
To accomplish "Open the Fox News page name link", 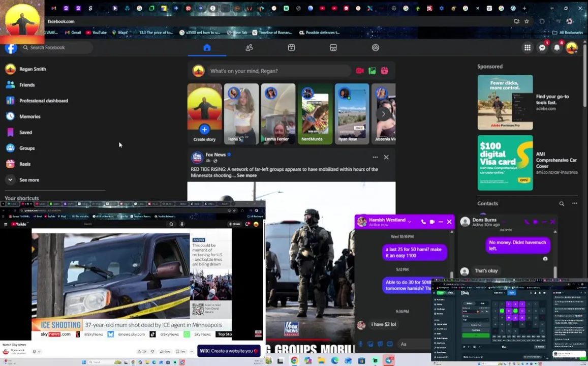I will [215, 155].
